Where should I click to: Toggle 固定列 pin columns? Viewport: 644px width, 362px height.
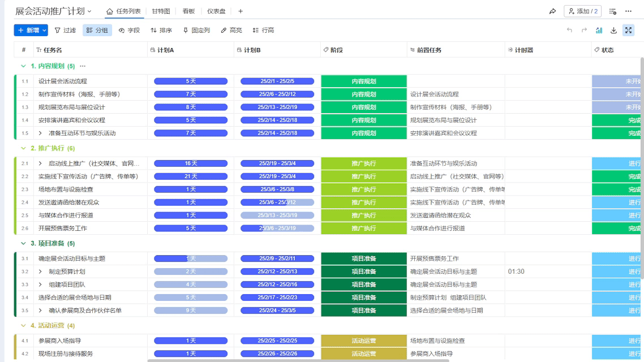(x=196, y=31)
